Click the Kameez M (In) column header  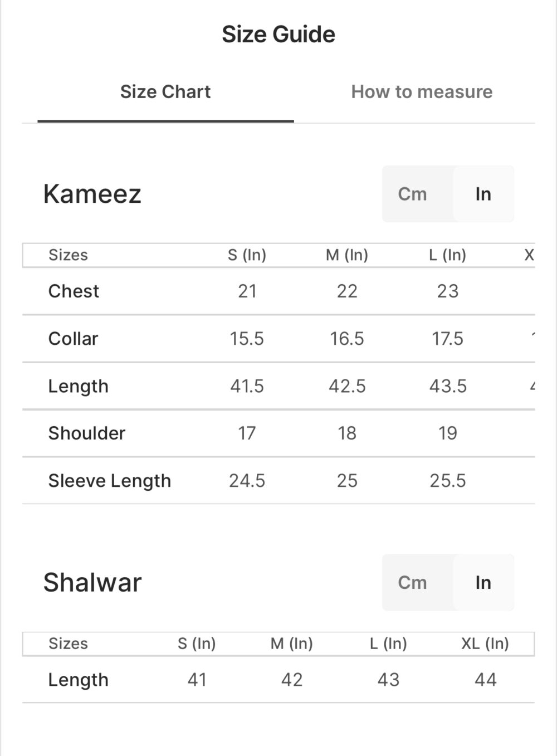(x=347, y=255)
